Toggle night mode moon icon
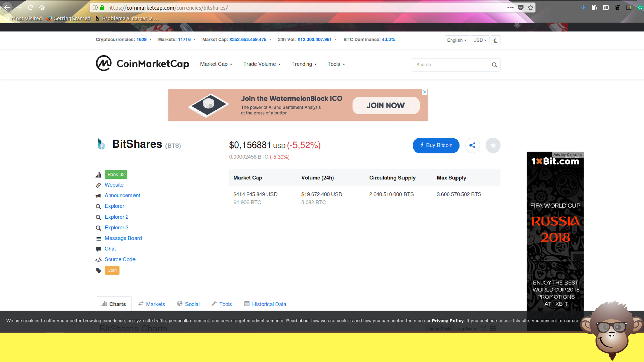 click(x=495, y=40)
